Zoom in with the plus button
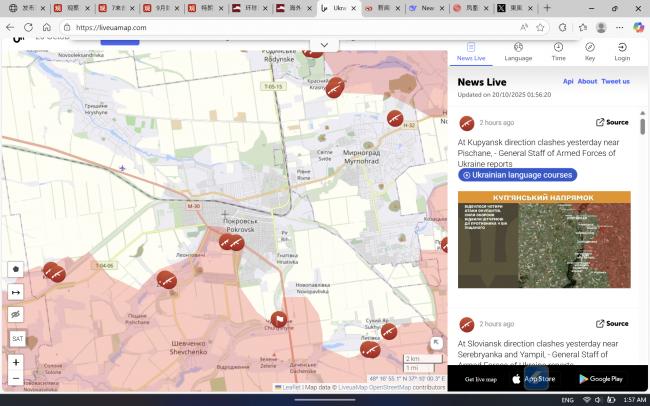The image size is (650, 406). point(16,362)
